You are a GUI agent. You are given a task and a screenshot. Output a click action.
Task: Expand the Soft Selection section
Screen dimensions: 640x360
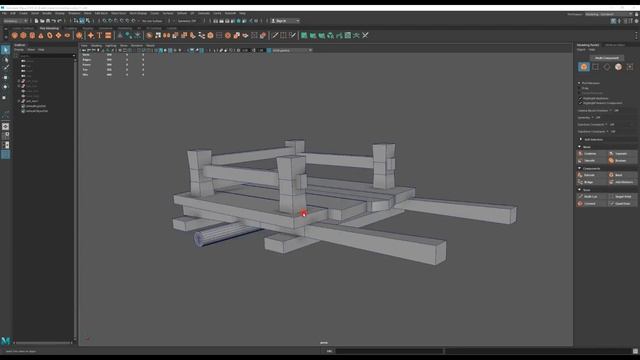click(x=581, y=140)
